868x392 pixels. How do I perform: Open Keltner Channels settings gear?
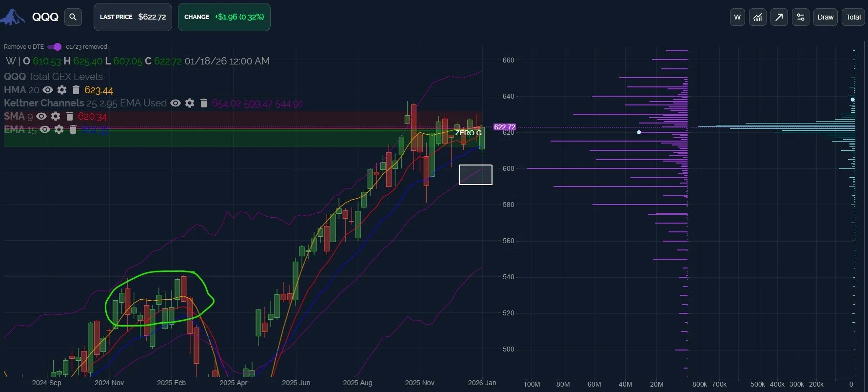point(190,103)
